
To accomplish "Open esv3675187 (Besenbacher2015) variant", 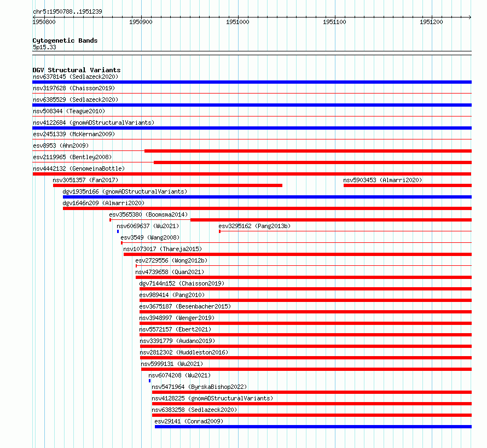I will pyautogui.click(x=185, y=306).
